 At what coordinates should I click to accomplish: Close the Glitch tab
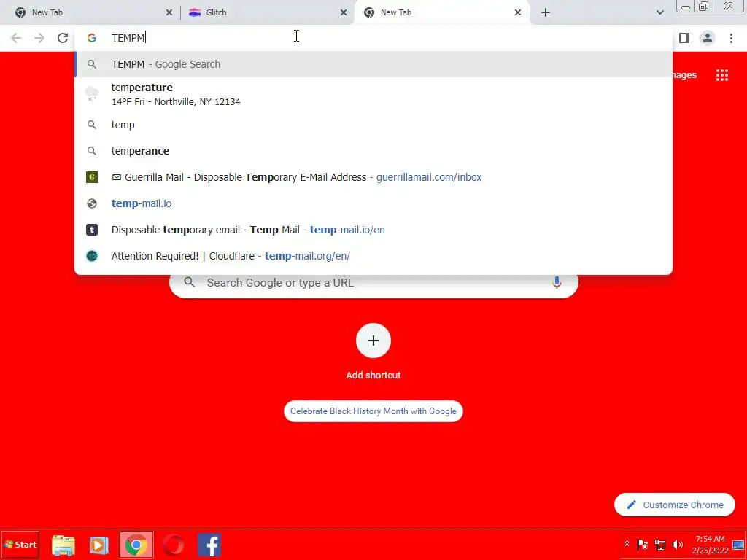pos(344,12)
